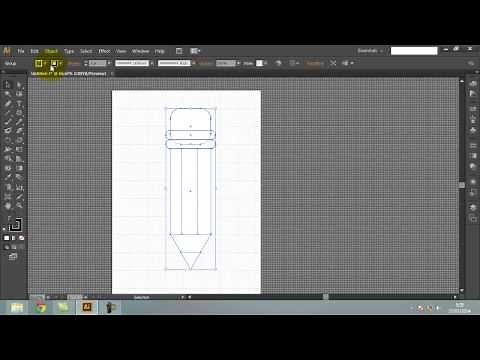Select the Width tool

click(x=7, y=149)
